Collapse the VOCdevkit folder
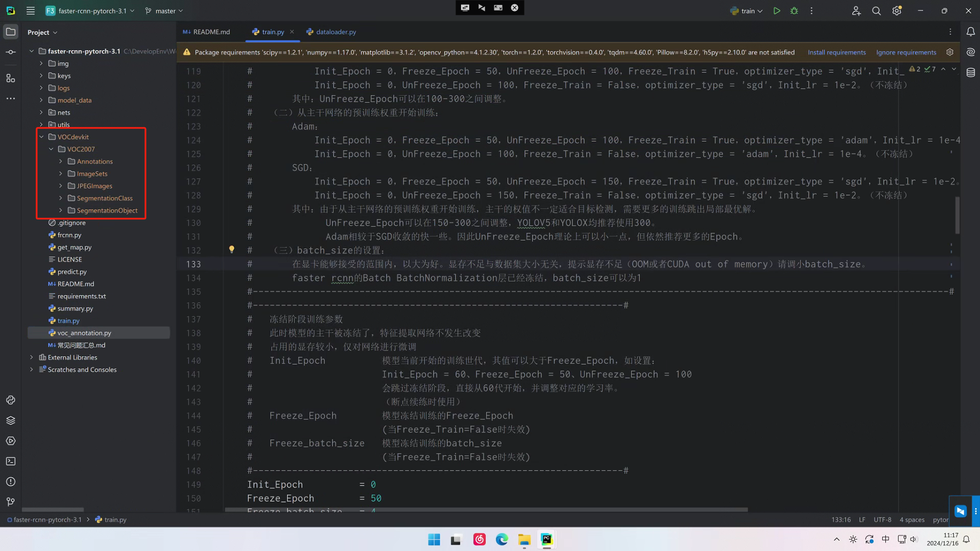 pos(41,137)
